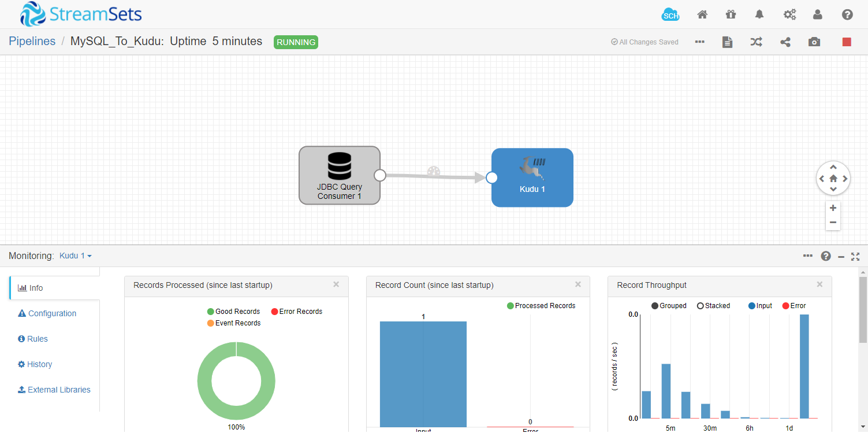Close the Record Count chart
The width and height of the screenshot is (868, 433).
tap(578, 284)
